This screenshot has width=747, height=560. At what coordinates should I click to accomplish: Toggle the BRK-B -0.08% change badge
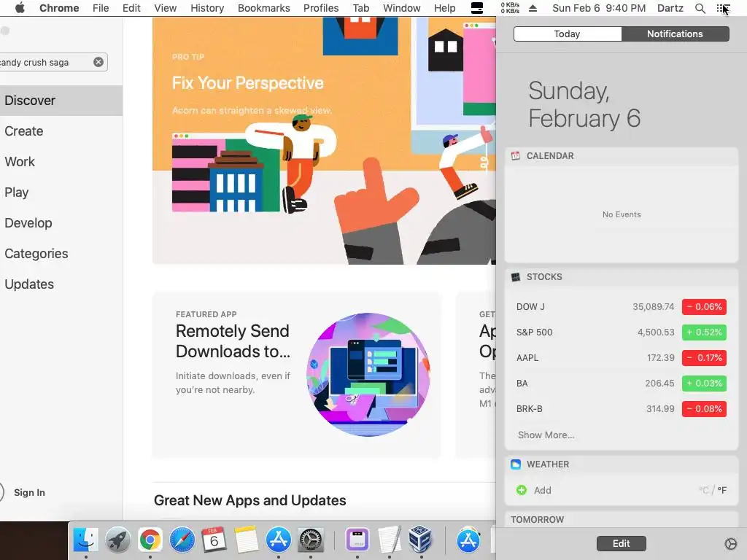704,408
